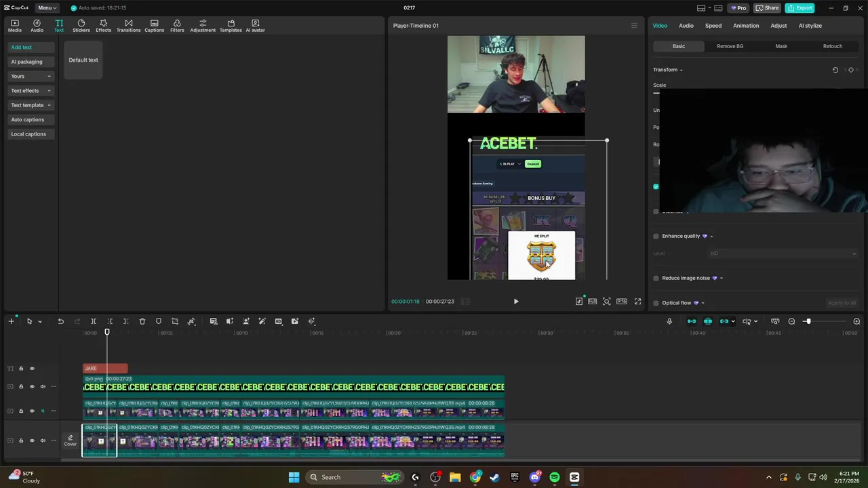This screenshot has height=488, width=868.
Task: Switch to the Speed inspector tab
Action: 713,26
